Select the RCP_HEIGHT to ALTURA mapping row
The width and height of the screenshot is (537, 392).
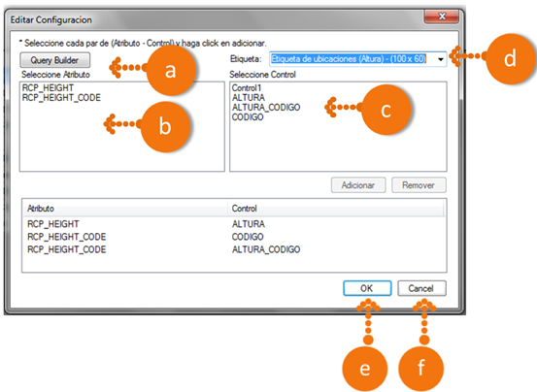coord(234,224)
